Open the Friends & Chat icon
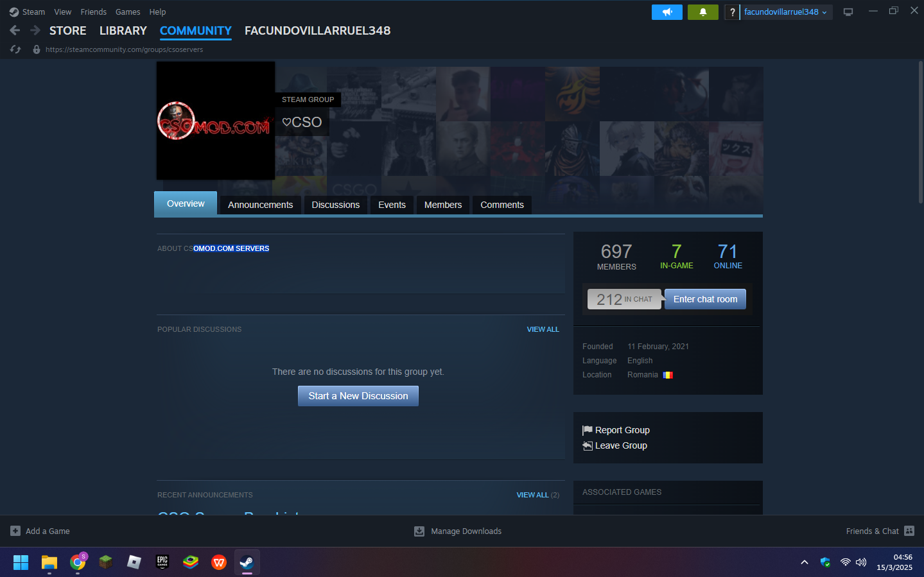The width and height of the screenshot is (924, 577). 909,531
